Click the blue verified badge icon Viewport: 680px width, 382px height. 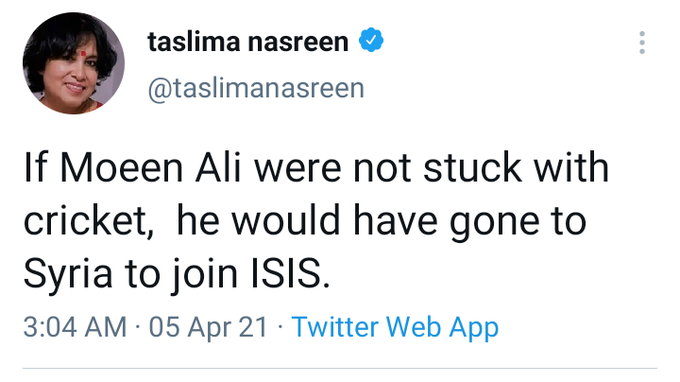pyautogui.click(x=371, y=40)
